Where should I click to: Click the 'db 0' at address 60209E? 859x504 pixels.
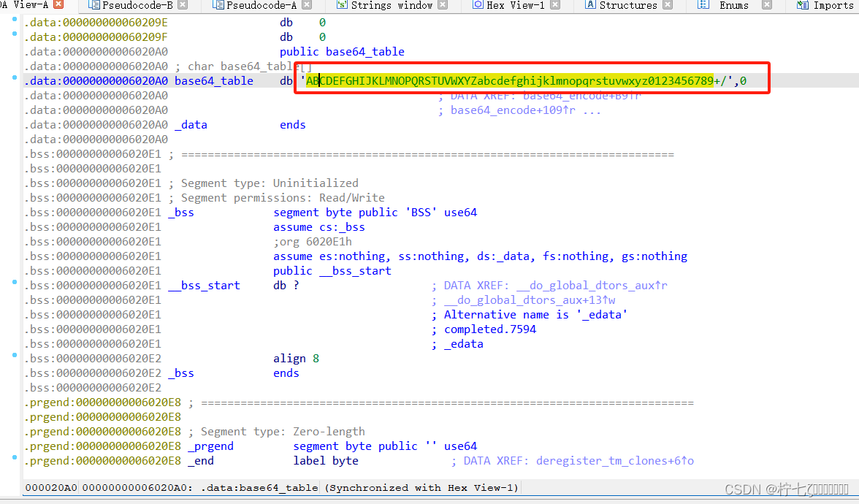pos(302,23)
